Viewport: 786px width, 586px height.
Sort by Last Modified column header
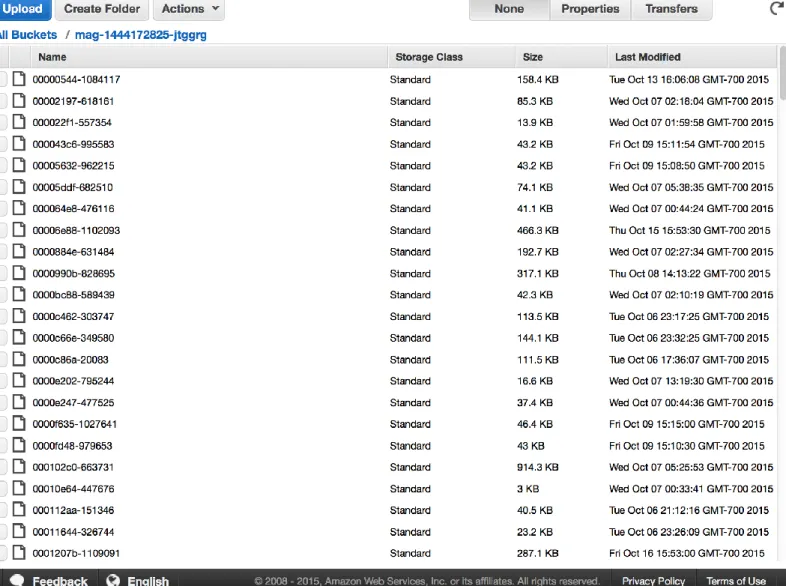692,57
